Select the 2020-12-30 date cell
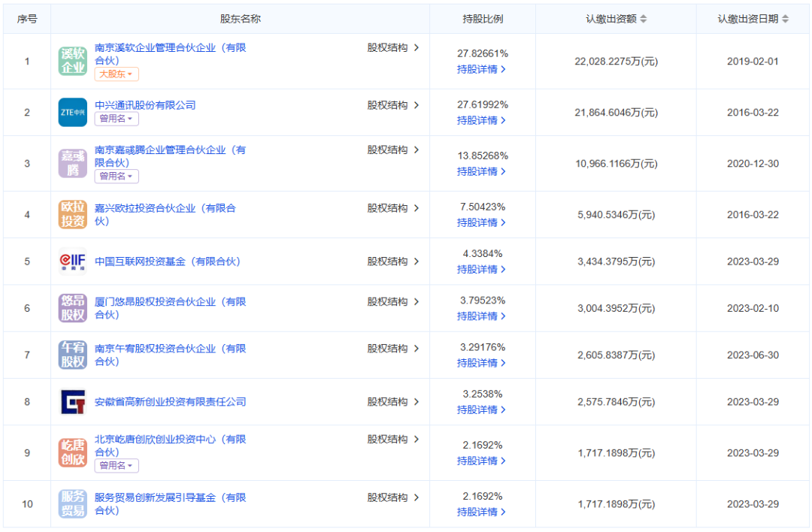The image size is (812, 532). pyautogui.click(x=753, y=164)
